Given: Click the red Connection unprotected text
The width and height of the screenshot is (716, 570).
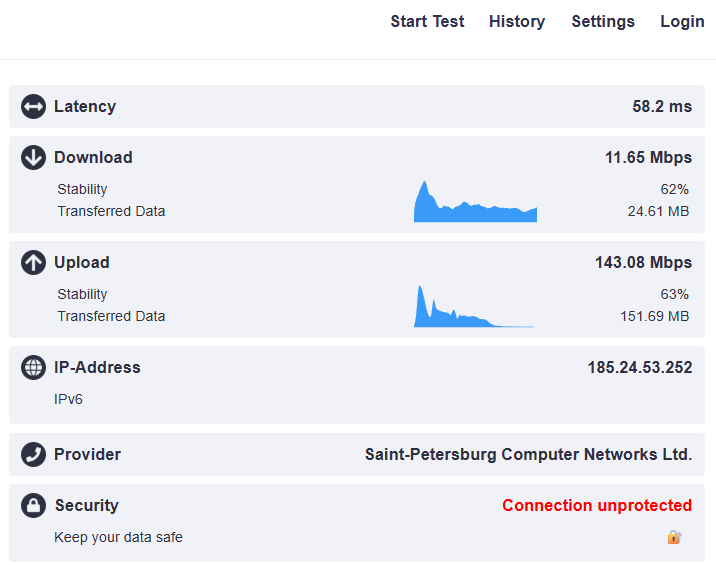Looking at the screenshot, I should tap(597, 506).
